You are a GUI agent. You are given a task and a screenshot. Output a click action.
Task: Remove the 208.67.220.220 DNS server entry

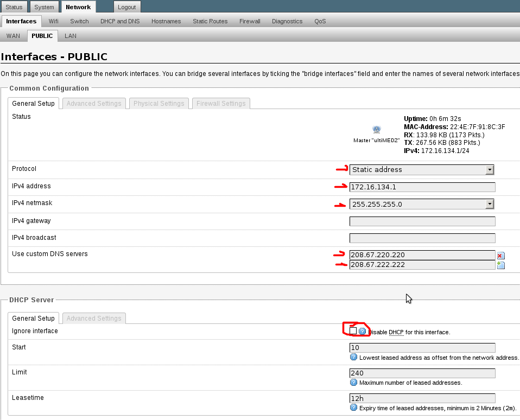click(x=501, y=255)
